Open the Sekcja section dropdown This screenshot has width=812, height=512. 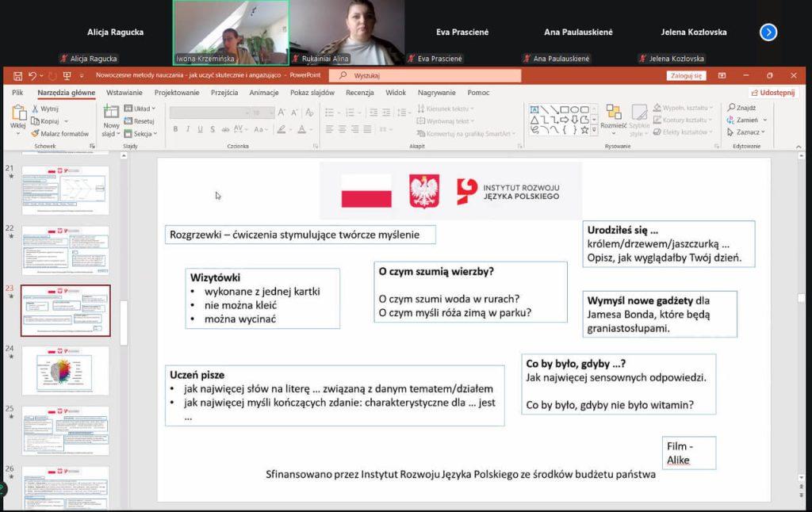point(143,134)
